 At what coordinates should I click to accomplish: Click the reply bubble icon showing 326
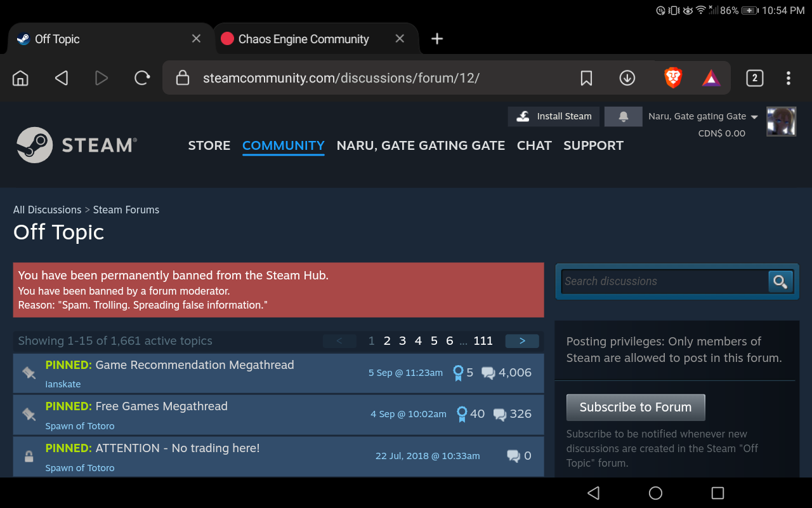tap(500, 415)
